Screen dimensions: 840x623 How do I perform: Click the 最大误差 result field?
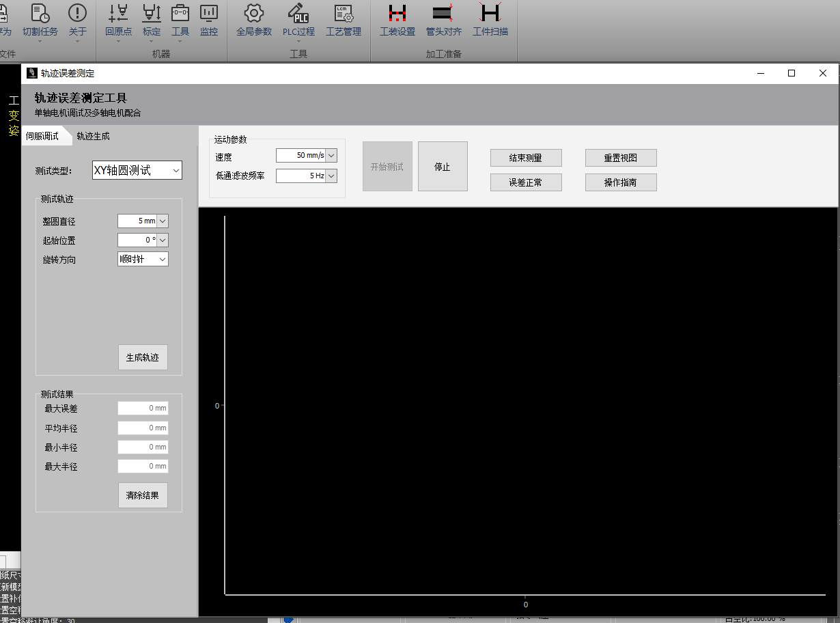click(x=143, y=409)
